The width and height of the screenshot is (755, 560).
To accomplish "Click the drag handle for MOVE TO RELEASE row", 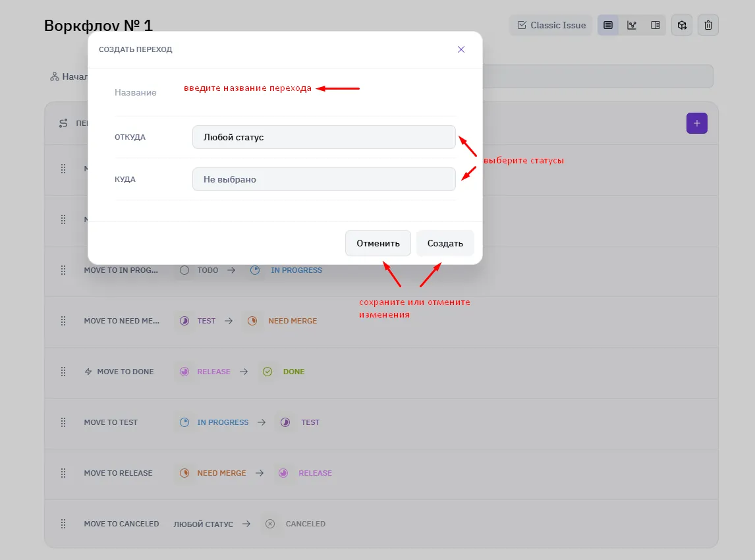I will (x=63, y=473).
